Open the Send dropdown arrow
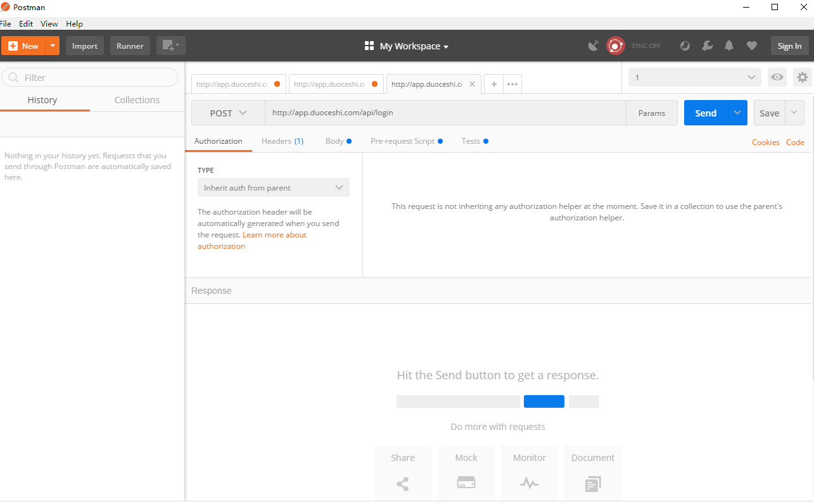 tap(737, 113)
